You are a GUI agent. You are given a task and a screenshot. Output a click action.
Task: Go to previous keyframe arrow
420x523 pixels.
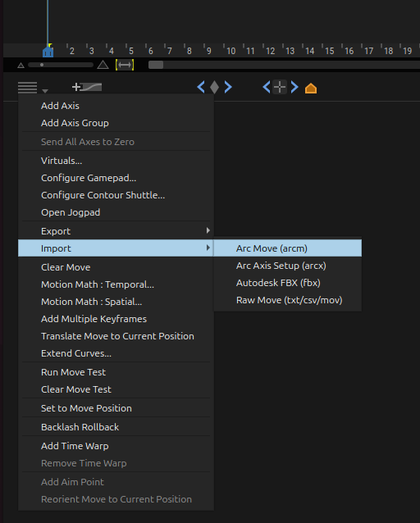click(201, 87)
